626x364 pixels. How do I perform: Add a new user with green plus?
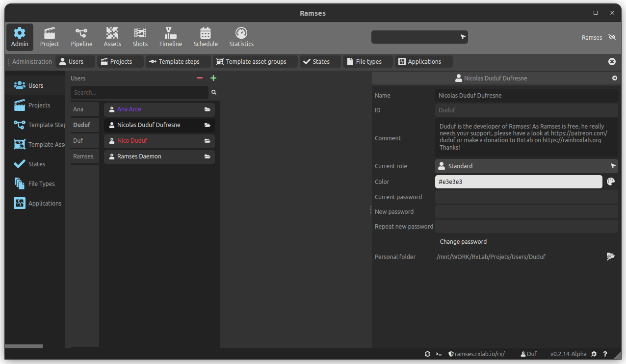tap(213, 78)
